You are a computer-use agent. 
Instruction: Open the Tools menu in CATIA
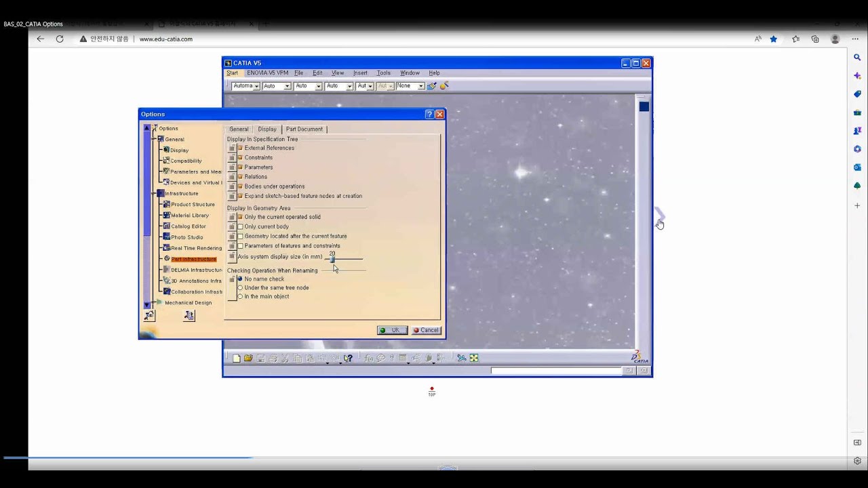click(x=384, y=73)
